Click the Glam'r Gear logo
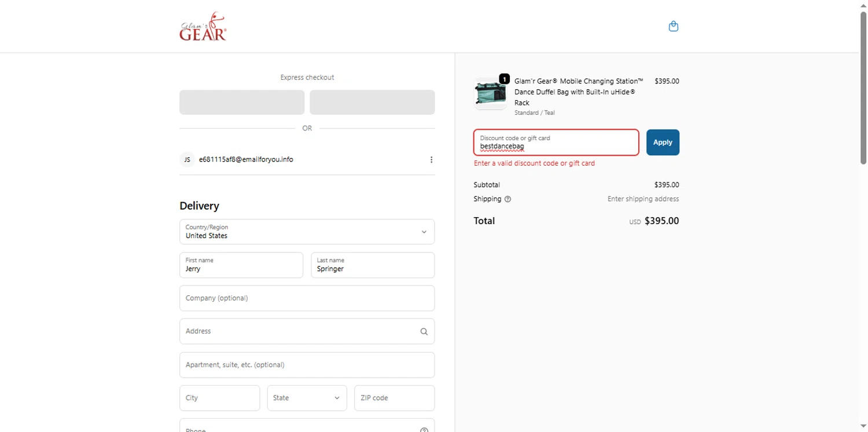Screen dimensions: 868x432 pos(203,27)
